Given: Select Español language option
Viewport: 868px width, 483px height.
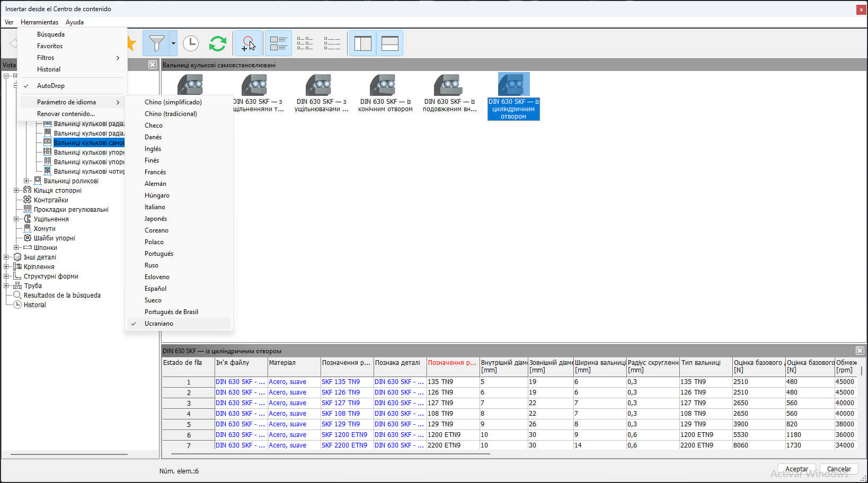Looking at the screenshot, I should (179, 289).
